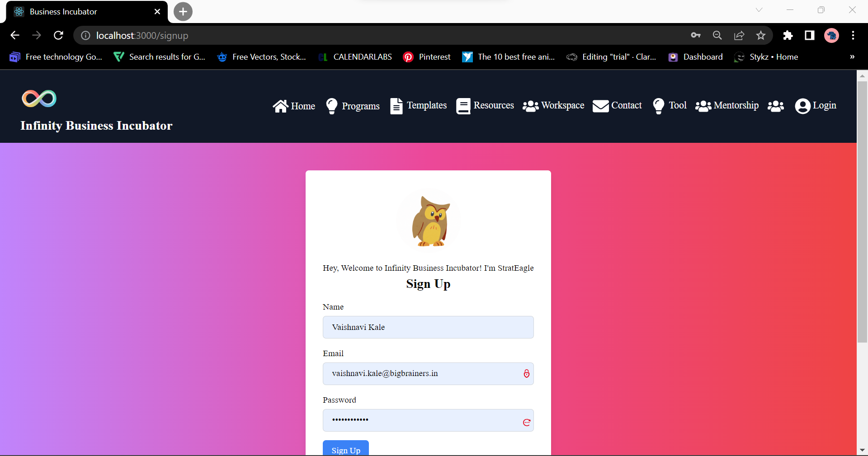
Task: Select the Business Incubator tab
Action: pyautogui.click(x=86, y=12)
